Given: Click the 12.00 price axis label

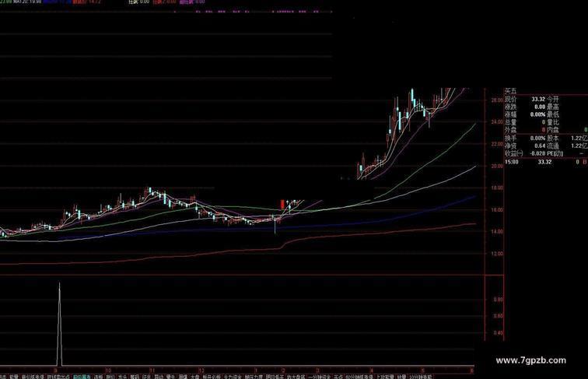Looking at the screenshot, I should (x=497, y=254).
